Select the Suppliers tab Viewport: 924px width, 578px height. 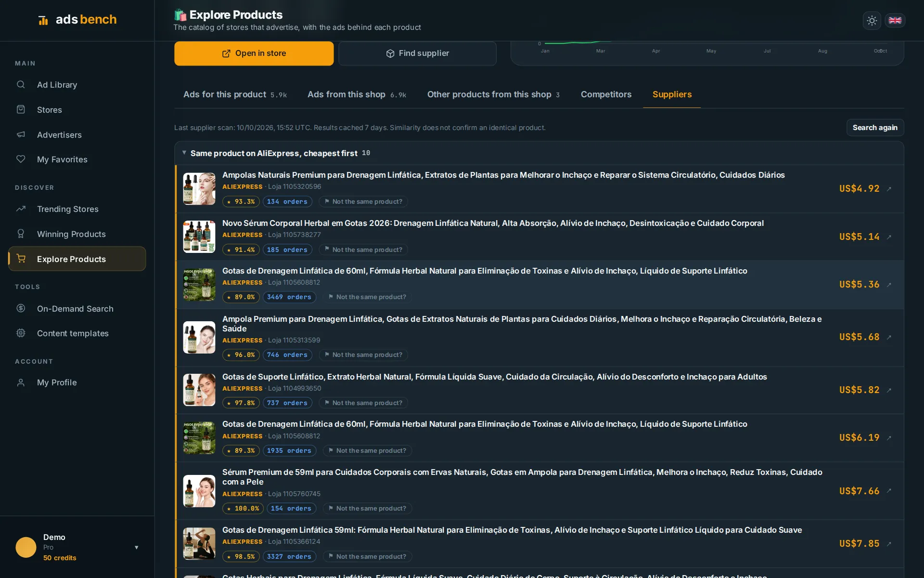coord(672,94)
